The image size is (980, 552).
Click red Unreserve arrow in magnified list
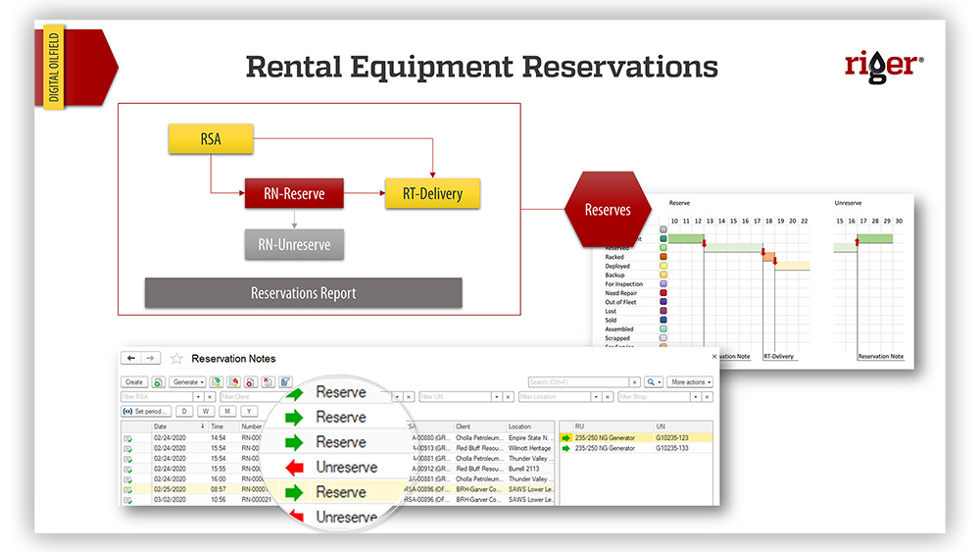294,468
